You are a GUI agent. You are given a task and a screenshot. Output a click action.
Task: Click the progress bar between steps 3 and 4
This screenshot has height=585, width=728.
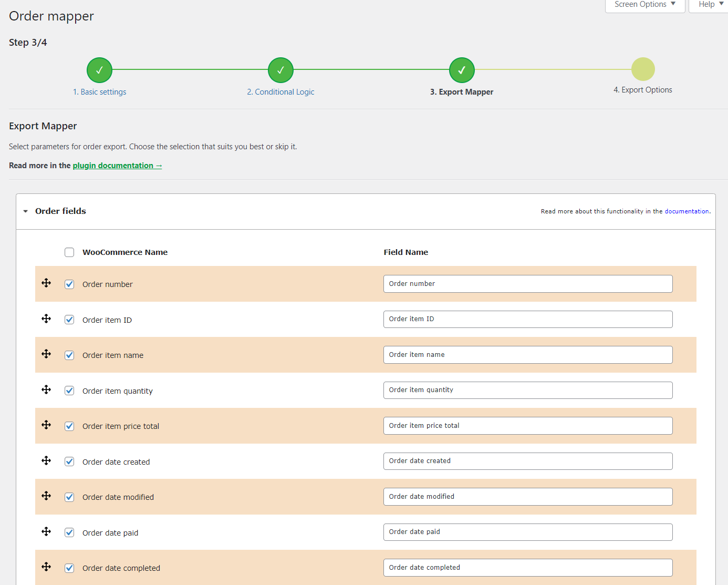(552, 69)
